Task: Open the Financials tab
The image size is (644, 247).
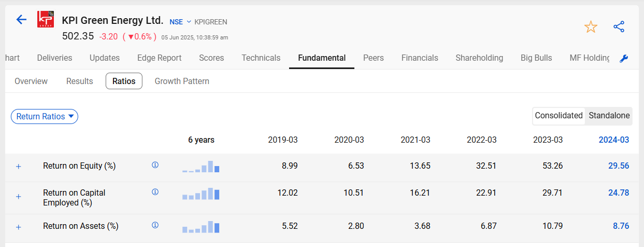Action: point(420,58)
